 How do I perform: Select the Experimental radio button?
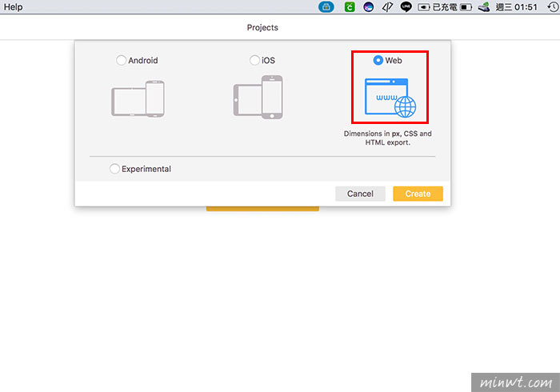(x=114, y=169)
